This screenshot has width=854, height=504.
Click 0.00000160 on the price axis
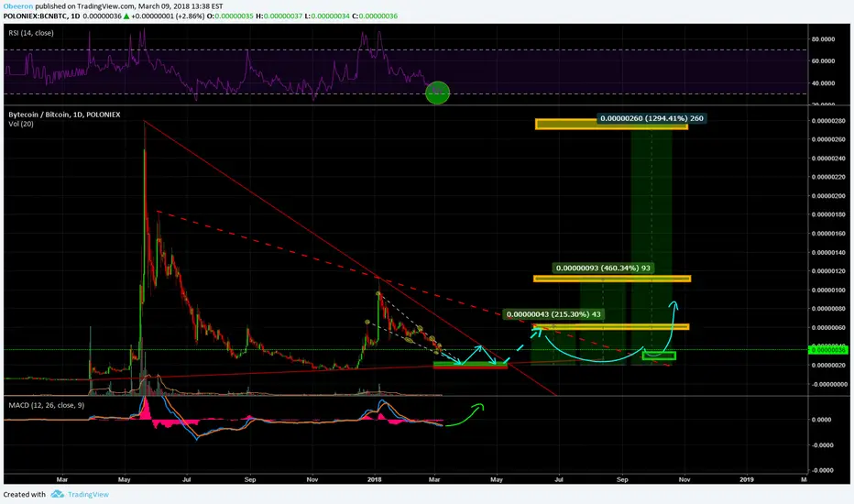tap(827, 234)
